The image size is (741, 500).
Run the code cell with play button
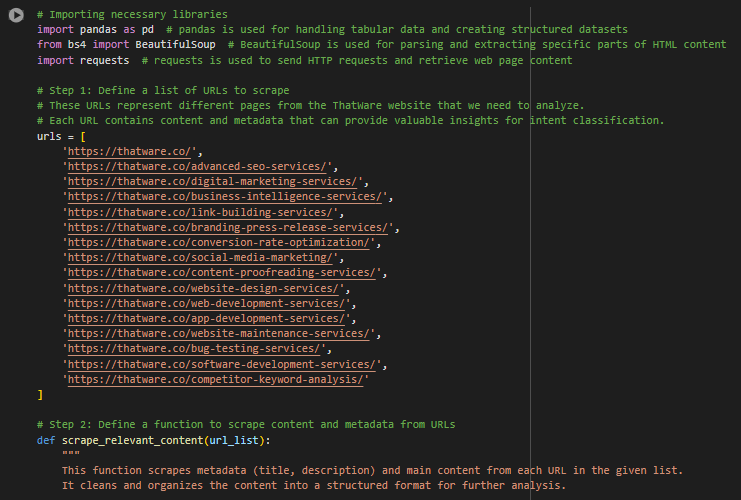(x=16, y=15)
